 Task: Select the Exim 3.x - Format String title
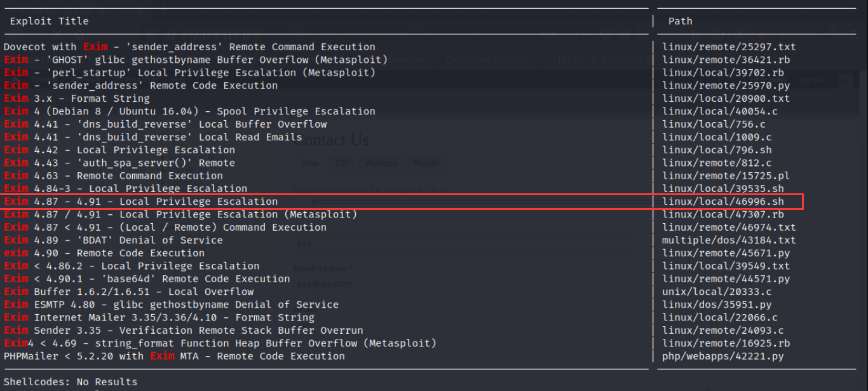tap(77, 99)
